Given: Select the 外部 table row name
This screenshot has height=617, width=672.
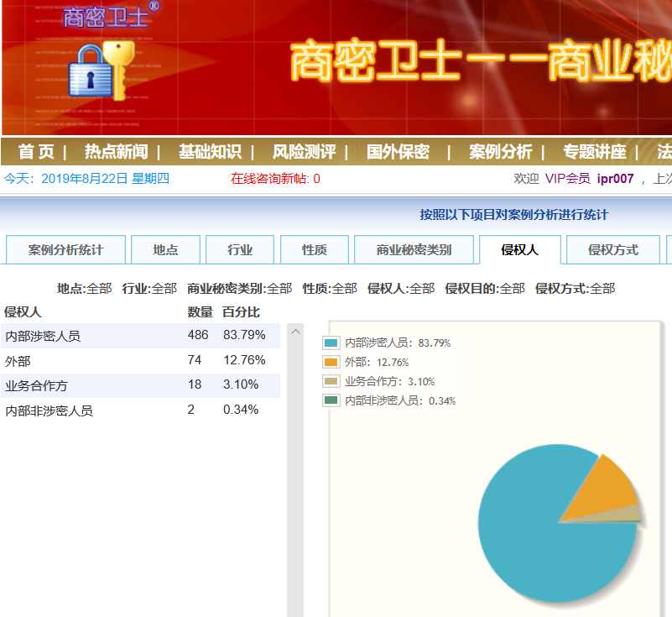Looking at the screenshot, I should click(18, 361).
